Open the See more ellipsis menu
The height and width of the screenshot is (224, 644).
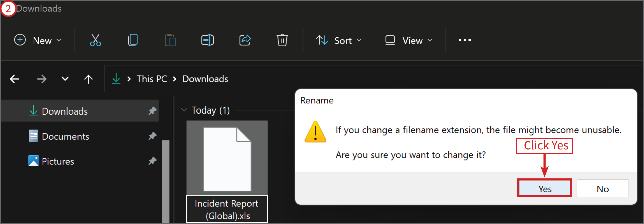[x=464, y=40]
